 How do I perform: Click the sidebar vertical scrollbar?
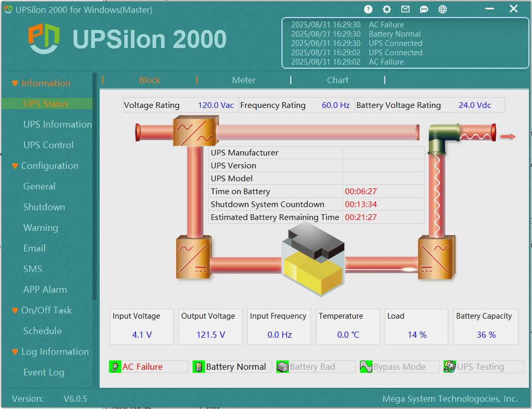coord(95,186)
